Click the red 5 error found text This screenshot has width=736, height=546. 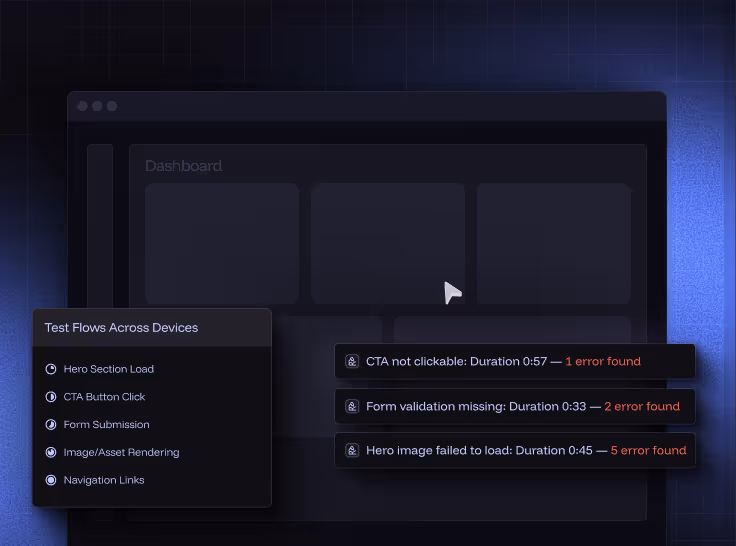tap(648, 450)
